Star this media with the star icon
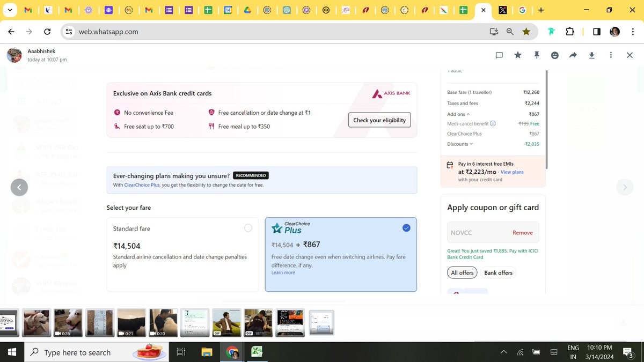Image resolution: width=644 pixels, height=362 pixels. [518, 55]
